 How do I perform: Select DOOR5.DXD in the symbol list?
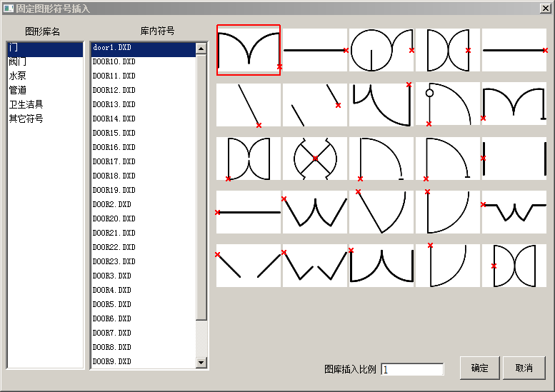144,304
